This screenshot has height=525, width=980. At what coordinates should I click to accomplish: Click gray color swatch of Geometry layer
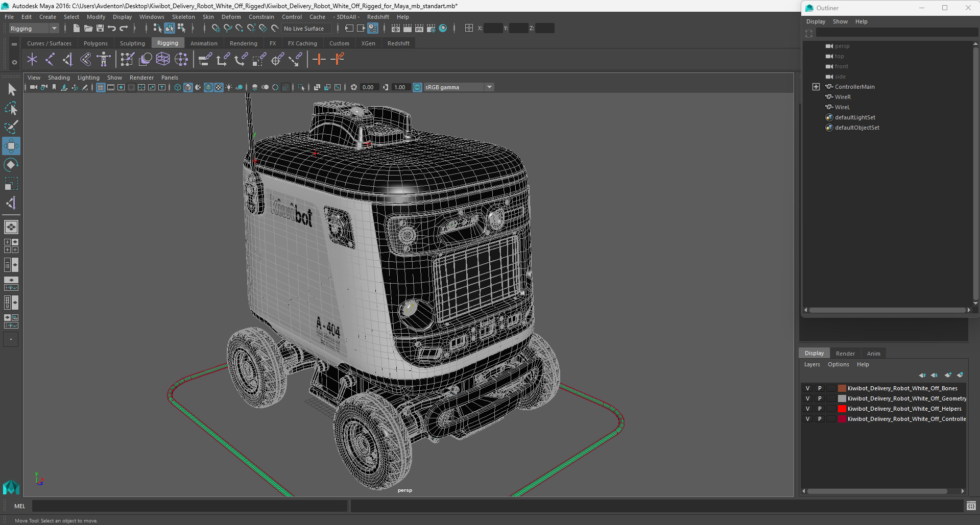point(842,399)
